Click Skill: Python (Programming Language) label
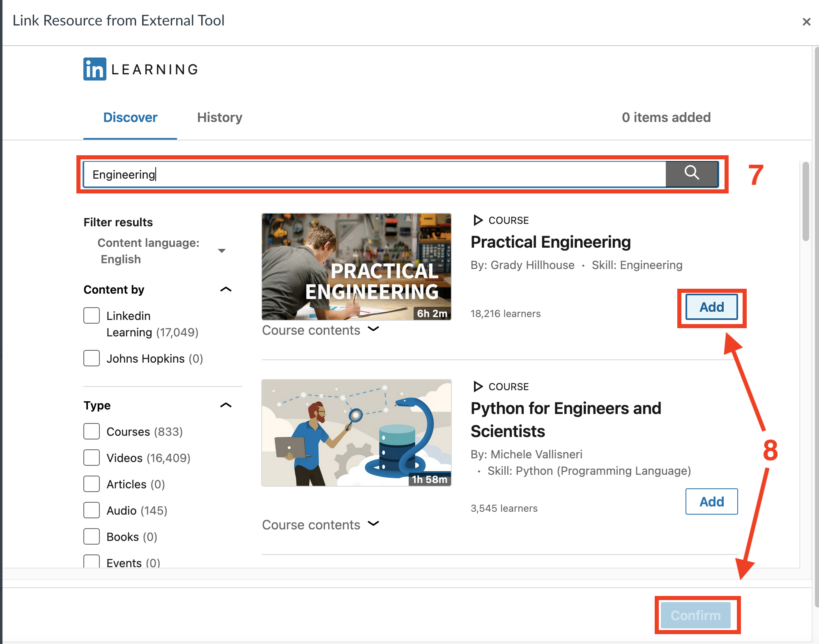The image size is (819, 644). coord(589,471)
